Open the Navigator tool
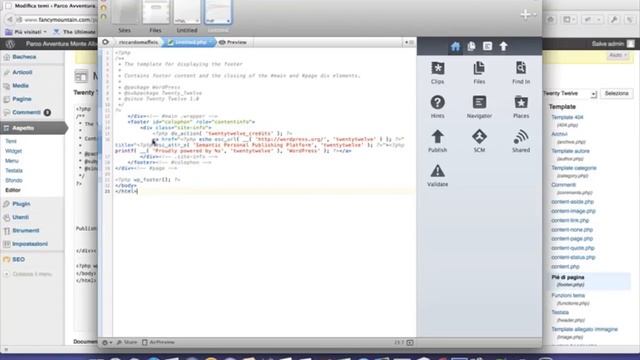This screenshot has height=360, width=640. point(479,107)
